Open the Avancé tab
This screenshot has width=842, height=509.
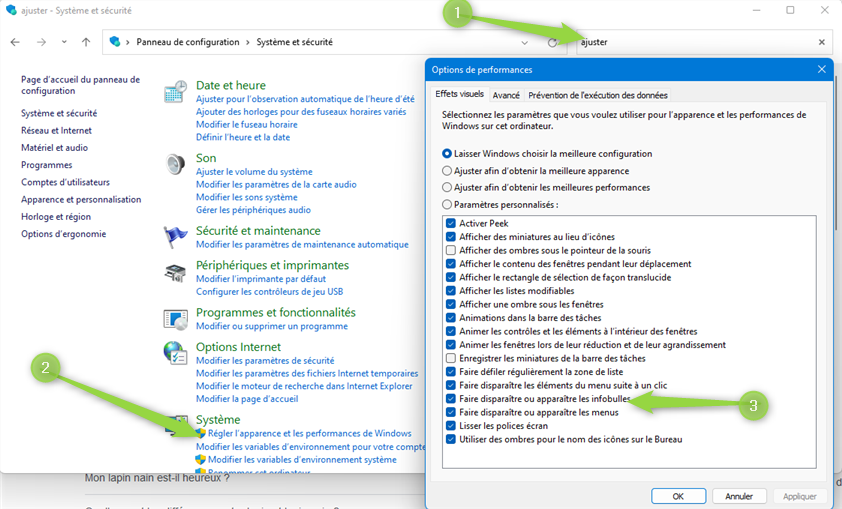[506, 95]
